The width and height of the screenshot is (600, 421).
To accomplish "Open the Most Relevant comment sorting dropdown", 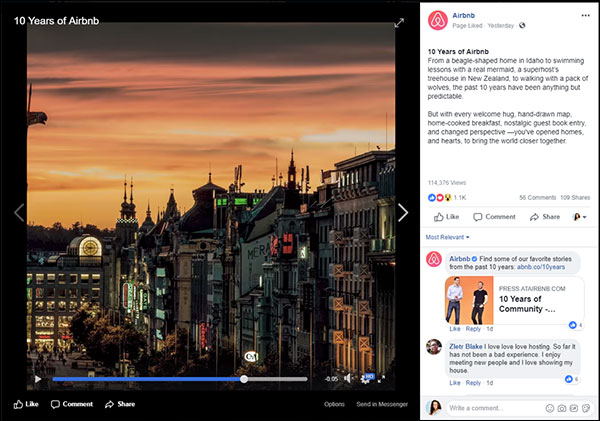I will click(x=447, y=237).
